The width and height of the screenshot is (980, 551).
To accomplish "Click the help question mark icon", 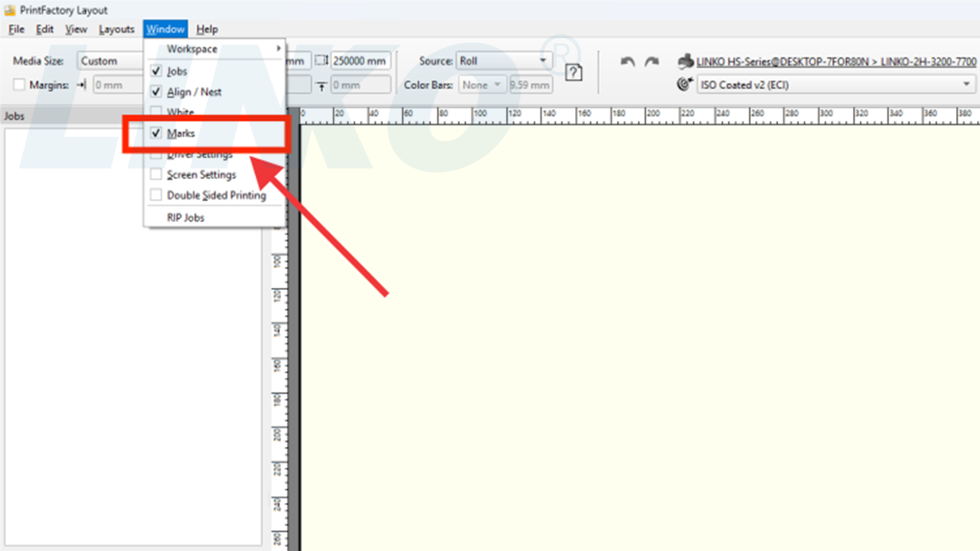I will tap(573, 73).
